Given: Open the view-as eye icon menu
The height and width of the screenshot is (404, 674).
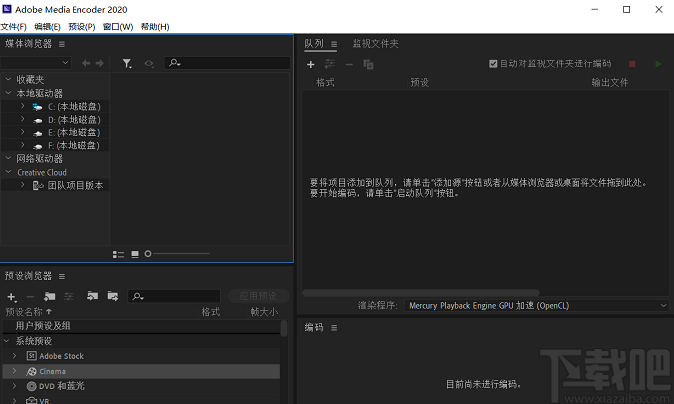Looking at the screenshot, I should click(x=149, y=64).
